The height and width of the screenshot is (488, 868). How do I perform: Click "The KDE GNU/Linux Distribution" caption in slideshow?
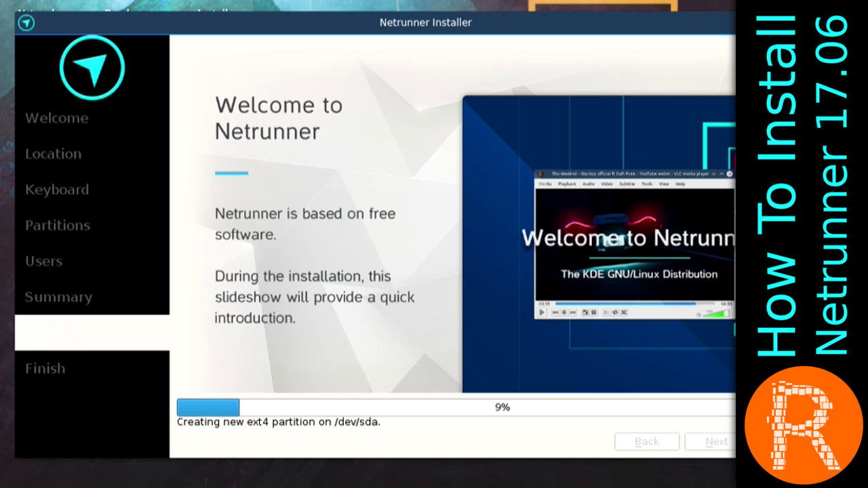[x=639, y=274]
